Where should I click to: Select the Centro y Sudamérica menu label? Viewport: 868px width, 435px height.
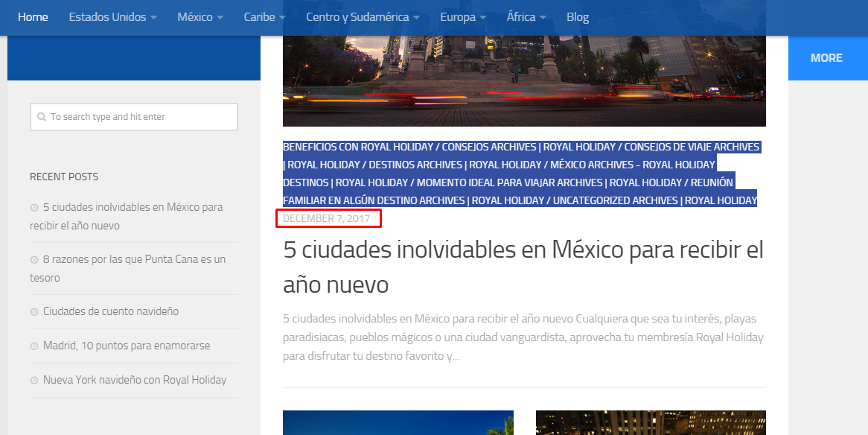[357, 17]
